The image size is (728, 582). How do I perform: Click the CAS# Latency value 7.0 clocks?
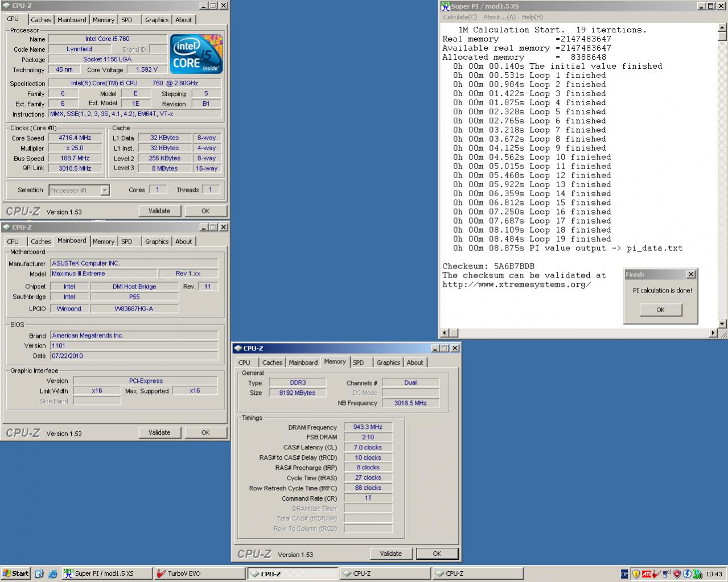click(368, 447)
